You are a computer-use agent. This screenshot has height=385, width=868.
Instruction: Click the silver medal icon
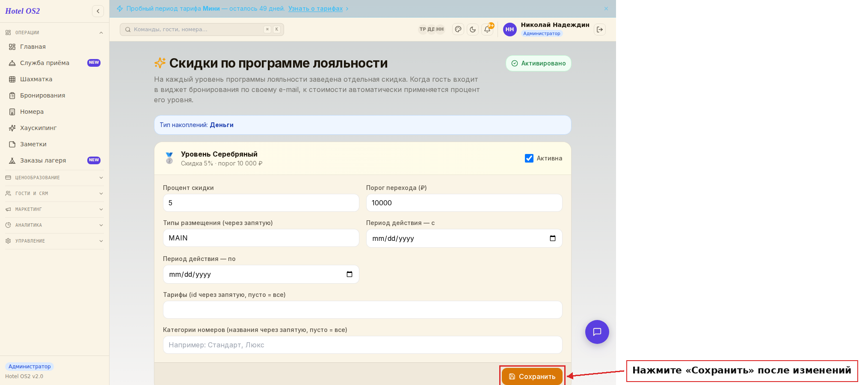pyautogui.click(x=169, y=158)
